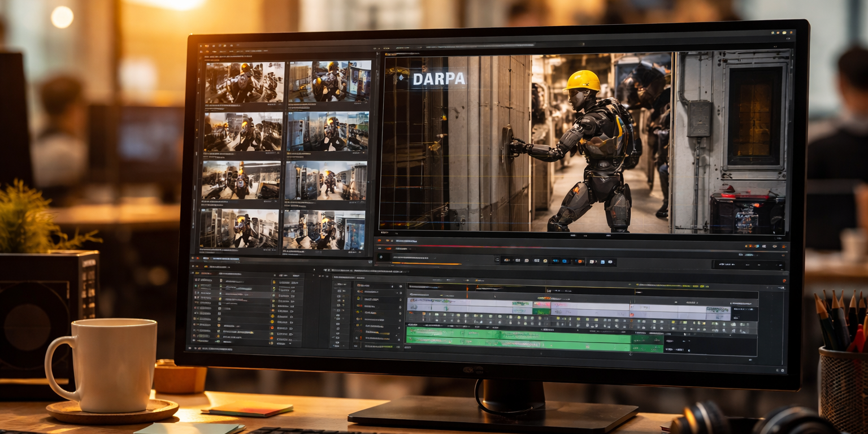The width and height of the screenshot is (868, 434).
Task: Select the top-right clip thumbnail in media bin
Action: [330, 81]
